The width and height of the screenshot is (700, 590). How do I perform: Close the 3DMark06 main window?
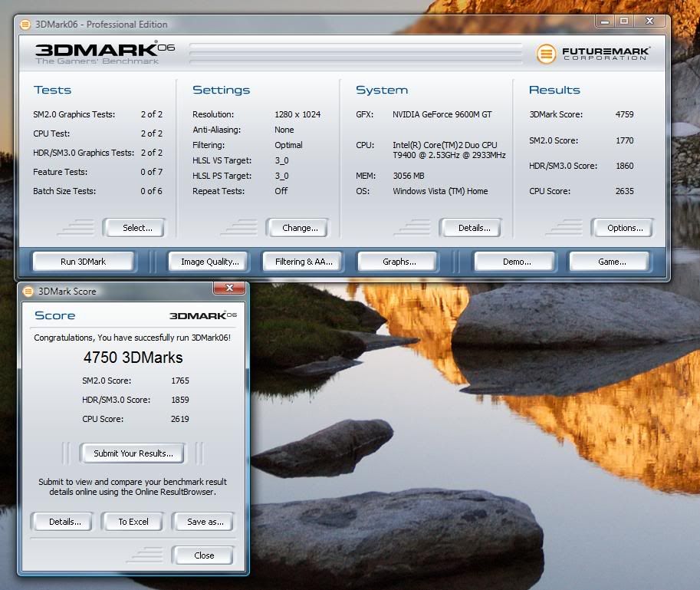click(x=650, y=21)
